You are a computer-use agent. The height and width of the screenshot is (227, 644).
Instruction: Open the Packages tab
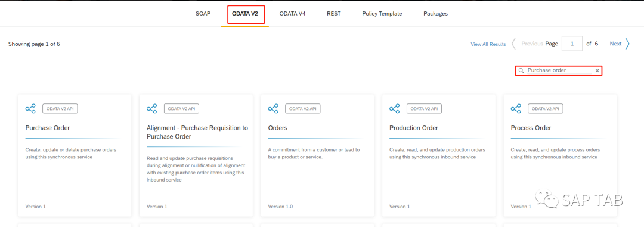click(x=435, y=14)
